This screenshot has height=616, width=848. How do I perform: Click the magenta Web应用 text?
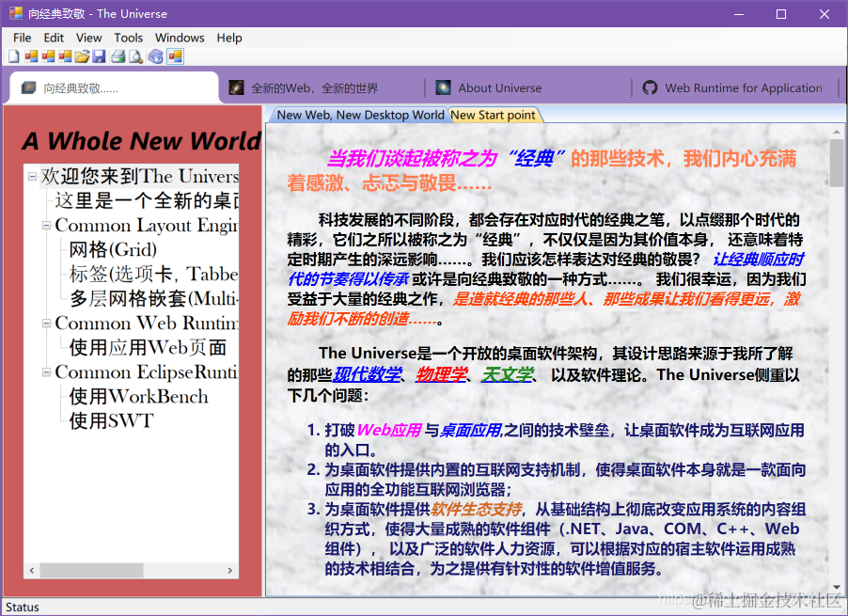[x=389, y=431]
